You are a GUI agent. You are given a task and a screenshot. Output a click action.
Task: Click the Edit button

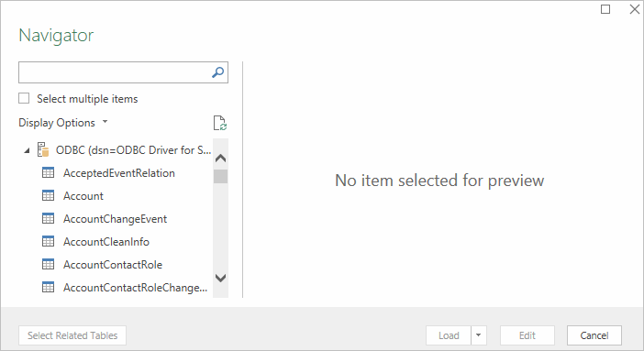coord(527,335)
